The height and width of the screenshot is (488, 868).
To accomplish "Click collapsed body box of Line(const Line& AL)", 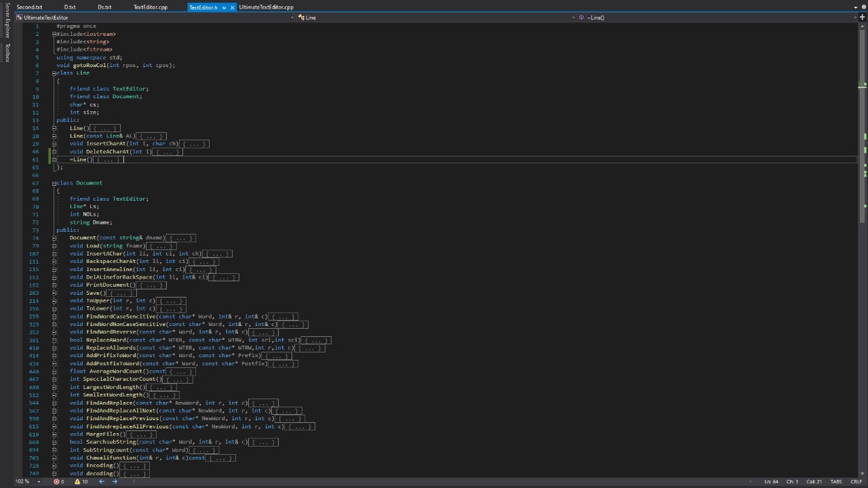I will (x=151, y=136).
